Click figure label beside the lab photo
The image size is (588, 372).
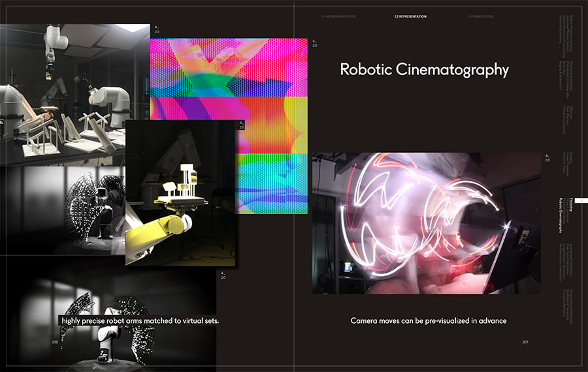(157, 29)
